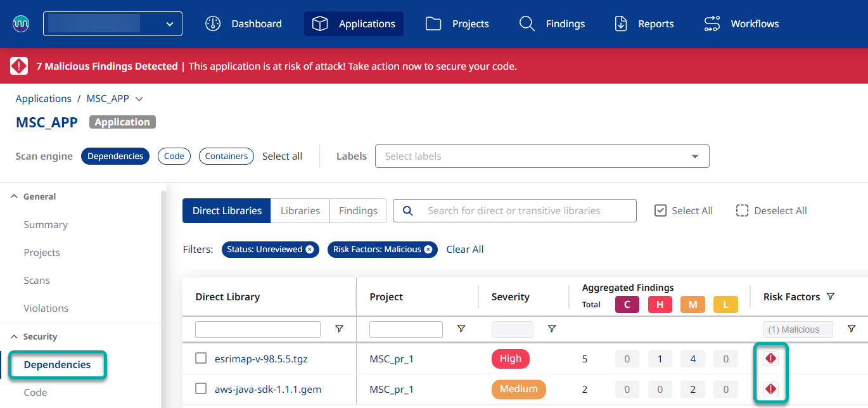Image resolution: width=868 pixels, height=408 pixels.
Task: Click the Severity column filter icon
Action: (552, 329)
